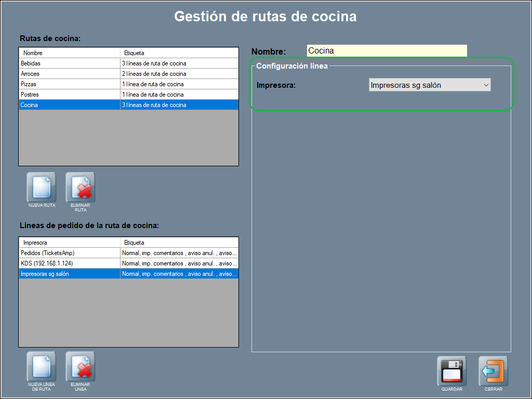Select the Pizzas kitchen route row
Viewport: 532px width, 399px height.
pos(70,84)
